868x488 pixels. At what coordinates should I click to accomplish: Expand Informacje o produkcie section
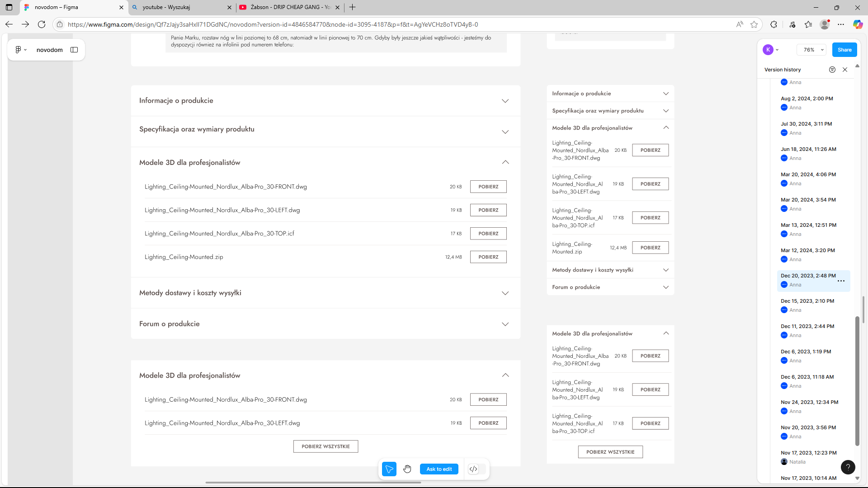pos(505,101)
